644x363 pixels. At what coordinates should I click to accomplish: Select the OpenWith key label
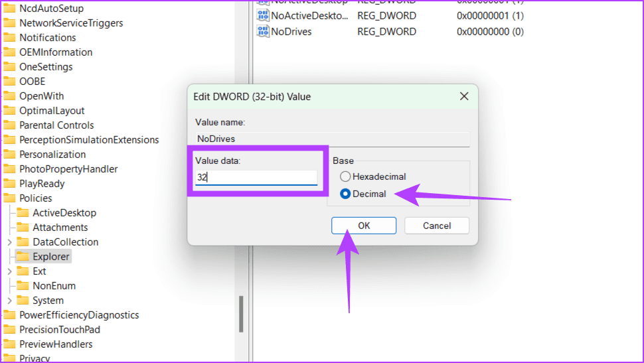coord(41,96)
